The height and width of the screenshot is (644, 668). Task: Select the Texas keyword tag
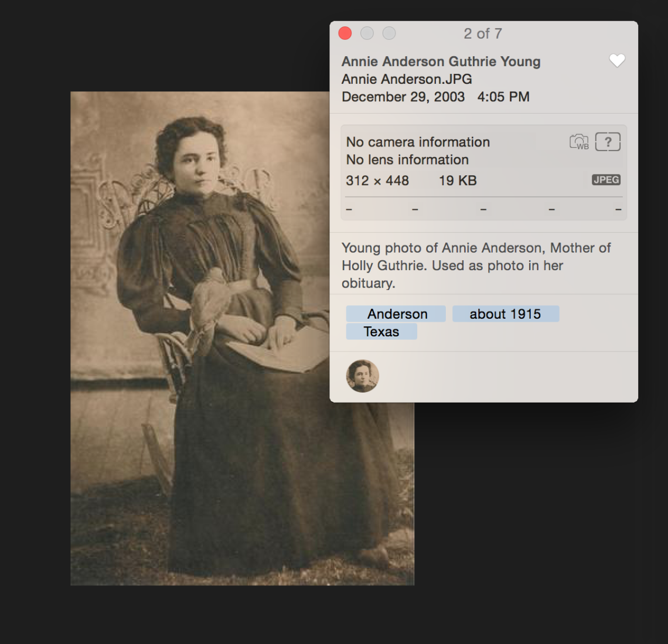381,331
